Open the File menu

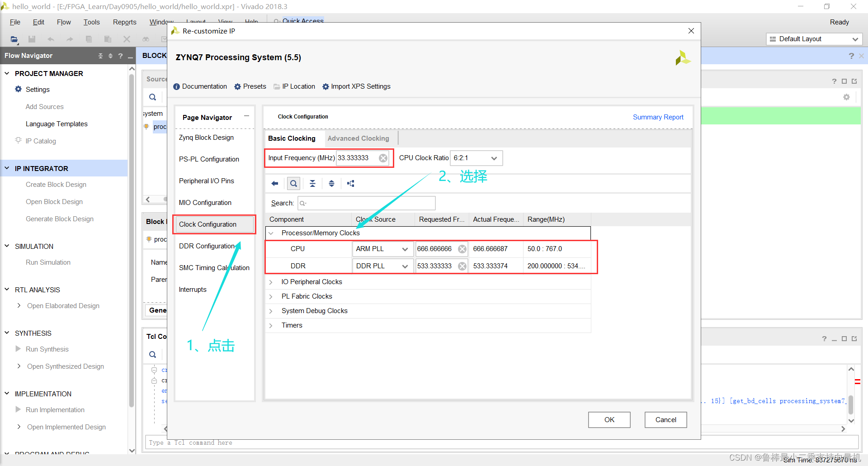[15, 22]
